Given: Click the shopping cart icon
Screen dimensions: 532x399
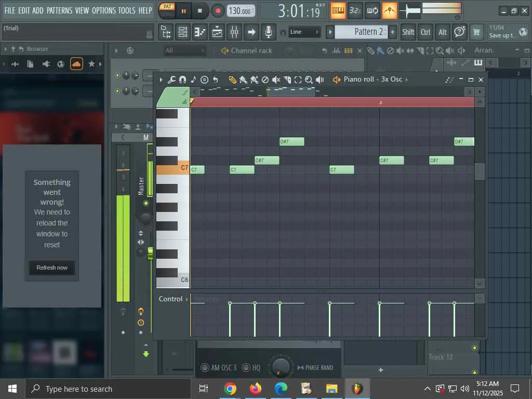Looking at the screenshot, I should tap(477, 32).
